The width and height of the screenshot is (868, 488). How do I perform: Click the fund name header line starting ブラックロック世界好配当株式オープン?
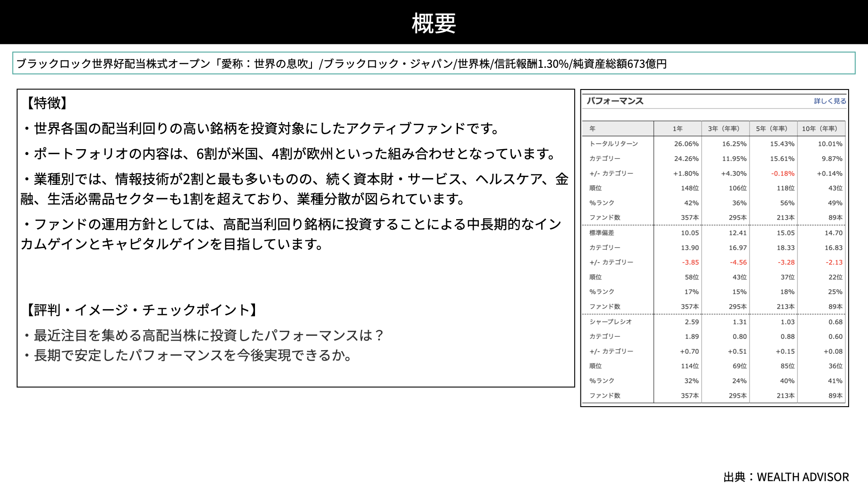[342, 64]
